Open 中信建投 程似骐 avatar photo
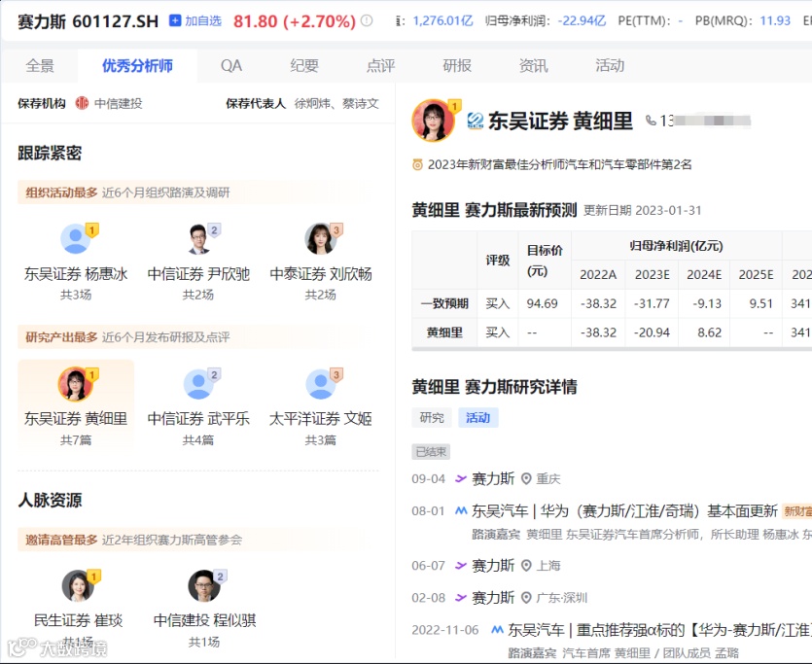Screen dimensions: 812x664 point(204,585)
